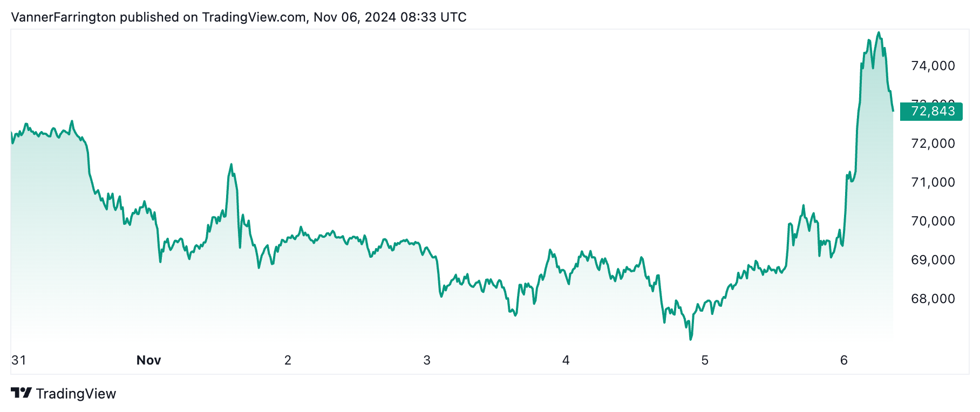
Task: Click the Nov date axis label
Action: click(x=148, y=360)
